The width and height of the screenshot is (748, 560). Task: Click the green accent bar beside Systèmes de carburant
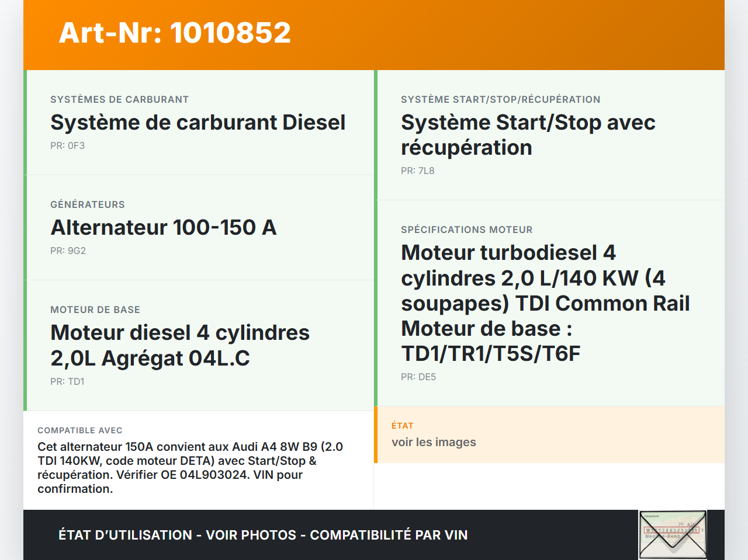click(x=25, y=122)
